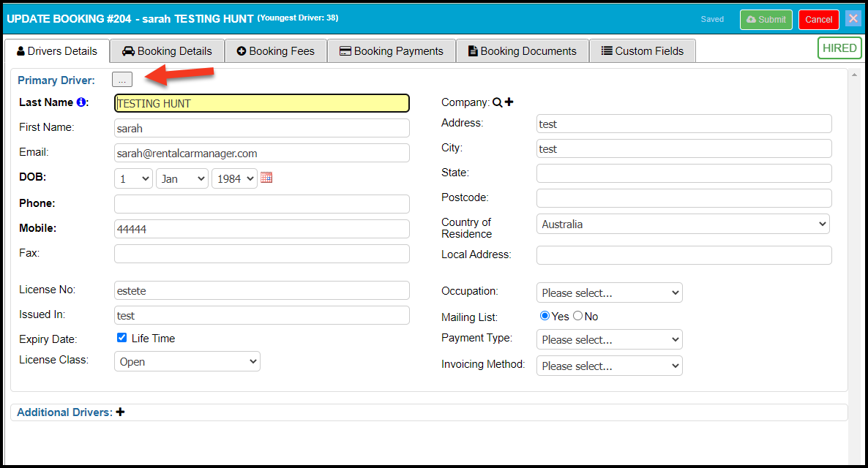Open the License Class dropdown
868x468 pixels.
pyautogui.click(x=187, y=361)
